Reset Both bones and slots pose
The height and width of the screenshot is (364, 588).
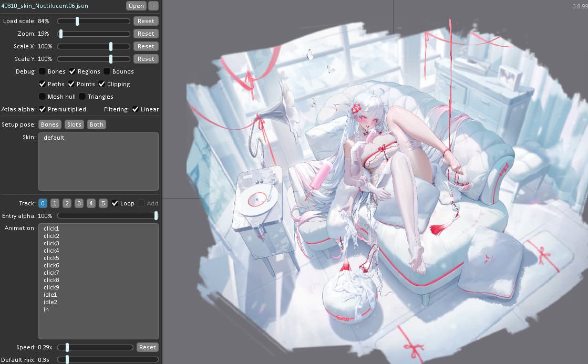96,124
